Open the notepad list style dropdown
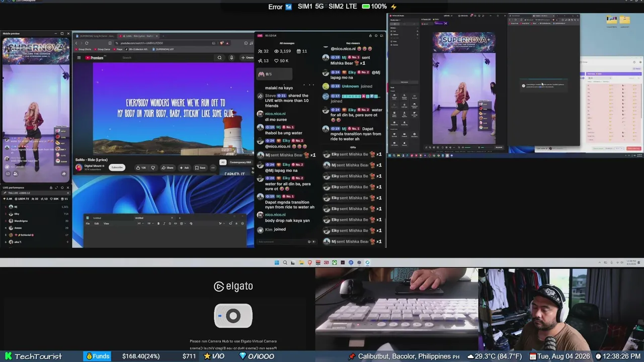The height and width of the screenshot is (362, 644). pyautogui.click(x=149, y=223)
